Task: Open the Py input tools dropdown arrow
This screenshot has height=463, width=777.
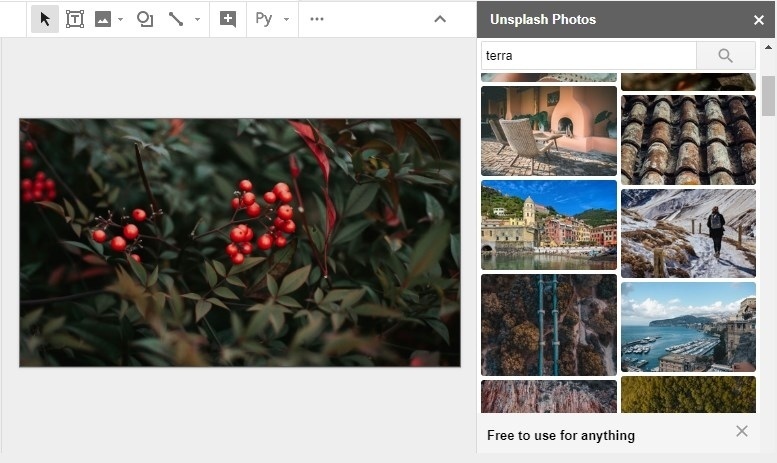Action: (286, 20)
